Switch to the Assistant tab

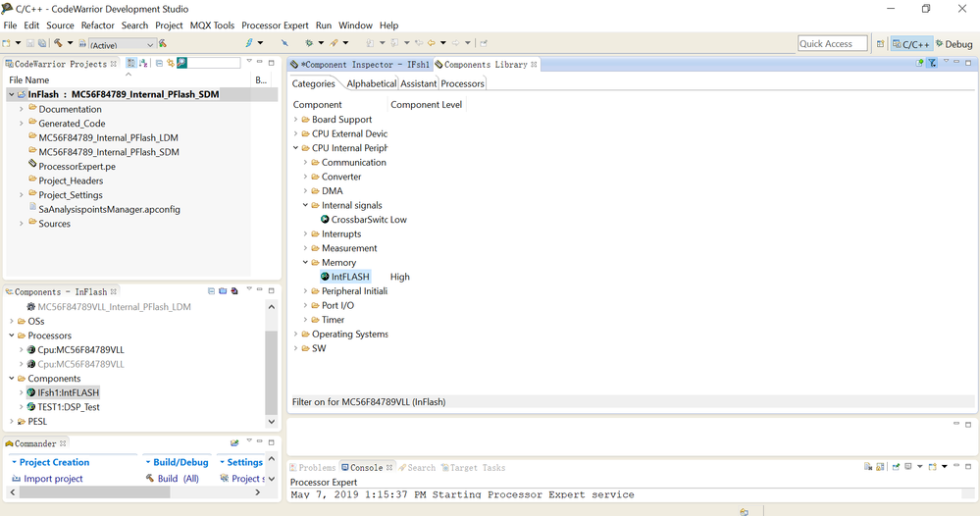coord(418,83)
